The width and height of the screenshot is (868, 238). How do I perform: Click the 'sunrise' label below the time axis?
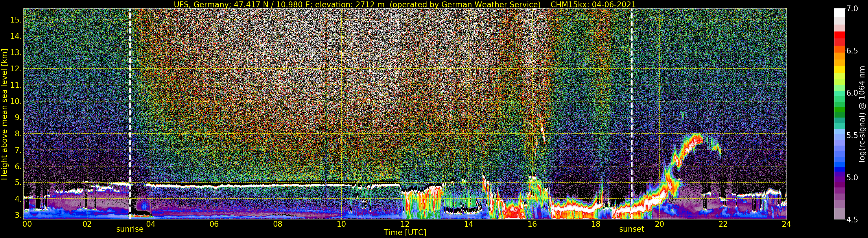click(x=130, y=229)
